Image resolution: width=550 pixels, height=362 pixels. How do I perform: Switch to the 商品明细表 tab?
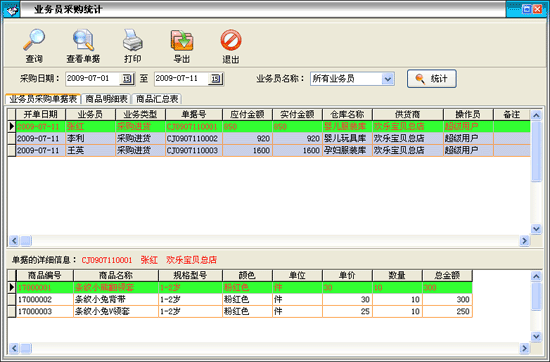(106, 99)
